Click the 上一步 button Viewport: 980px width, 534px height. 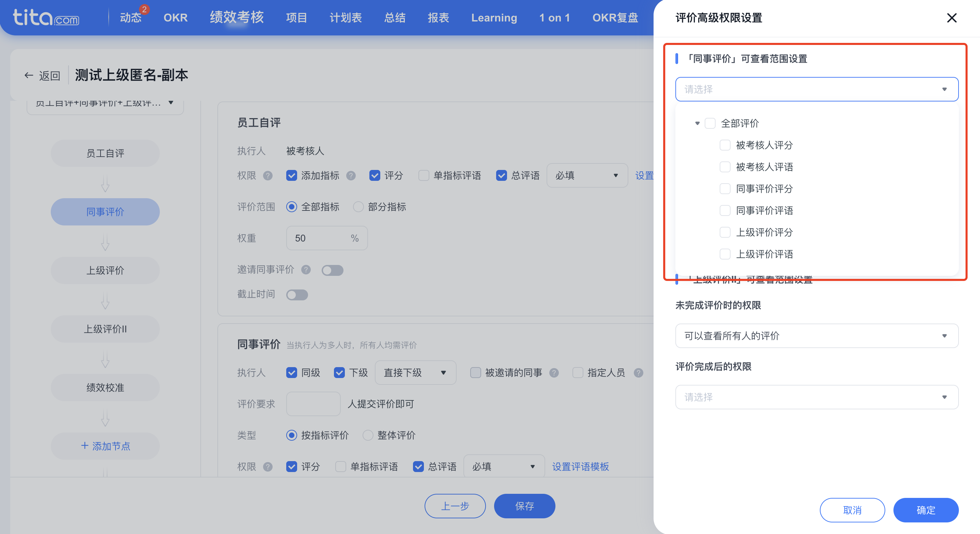coord(455,506)
